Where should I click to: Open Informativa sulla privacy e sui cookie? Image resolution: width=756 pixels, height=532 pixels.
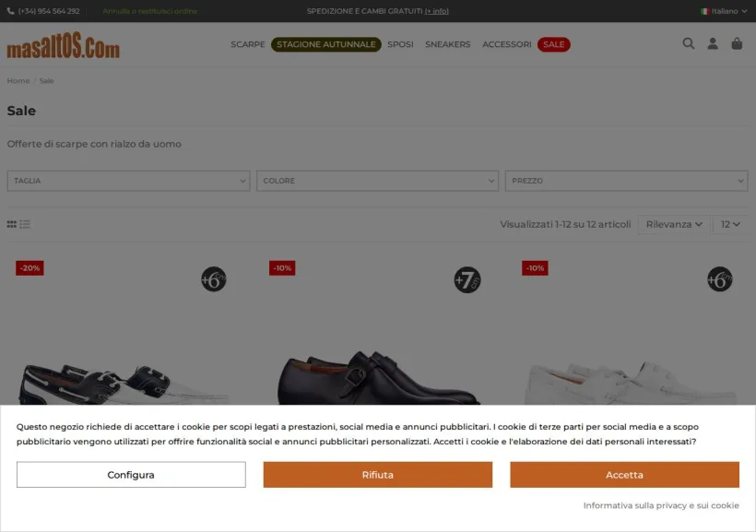pyautogui.click(x=661, y=505)
